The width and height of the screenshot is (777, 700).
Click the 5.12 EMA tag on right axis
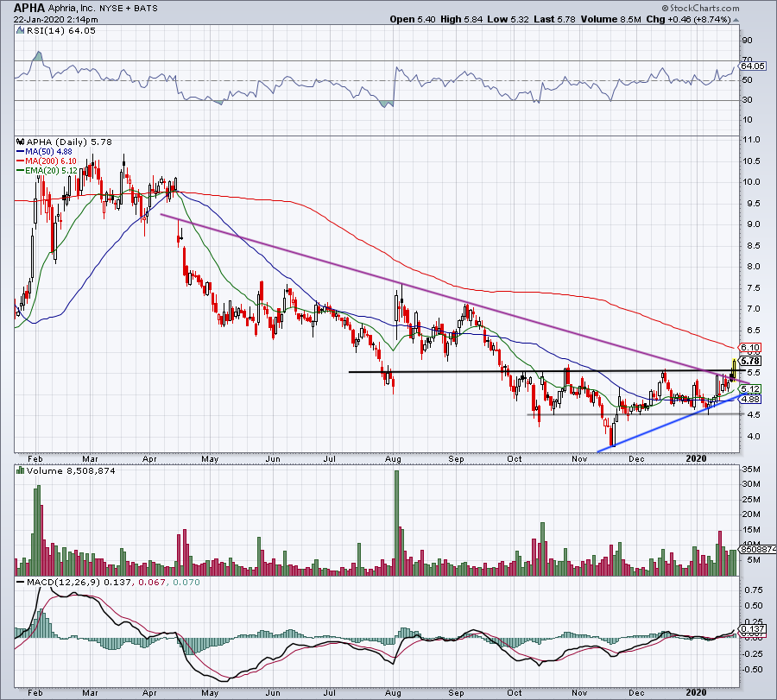tap(751, 389)
